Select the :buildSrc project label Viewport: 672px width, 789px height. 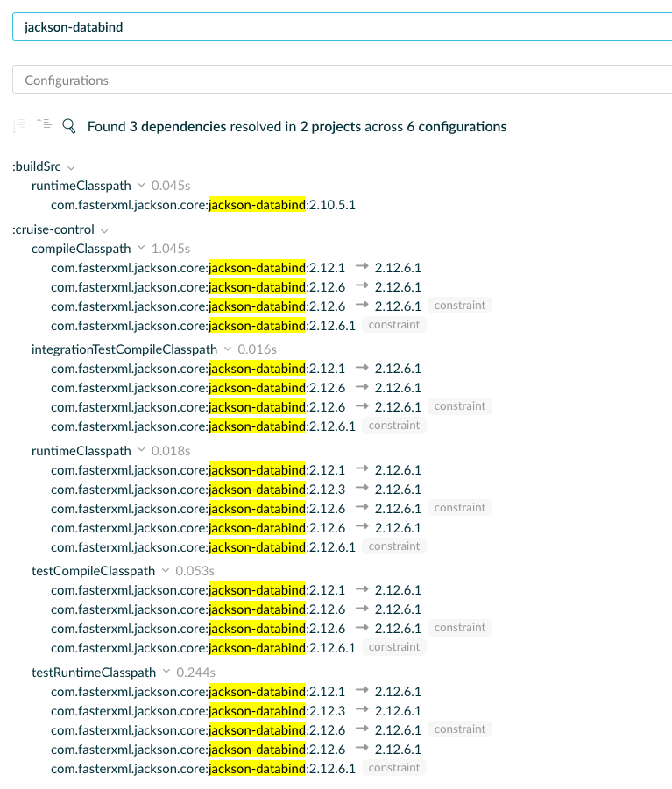click(36, 166)
